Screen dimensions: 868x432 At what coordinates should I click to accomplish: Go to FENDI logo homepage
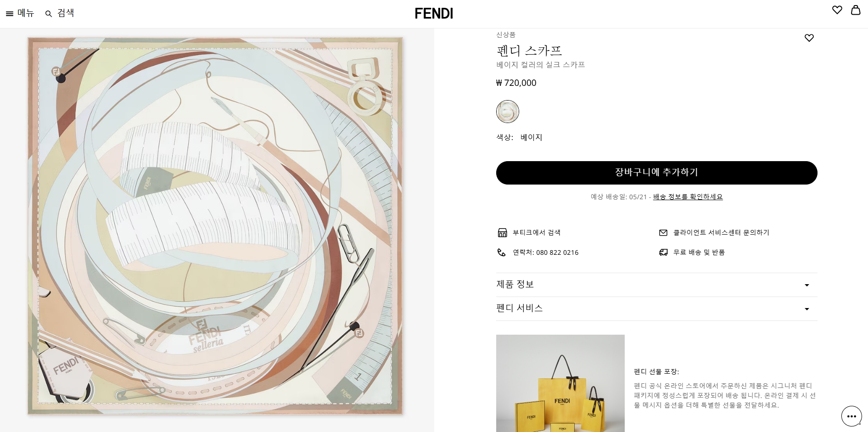434,13
